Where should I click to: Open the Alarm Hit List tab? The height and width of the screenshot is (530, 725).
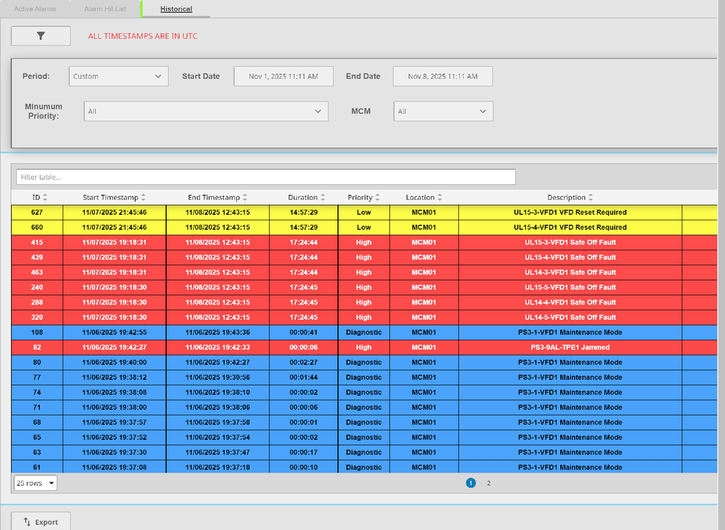tap(105, 8)
